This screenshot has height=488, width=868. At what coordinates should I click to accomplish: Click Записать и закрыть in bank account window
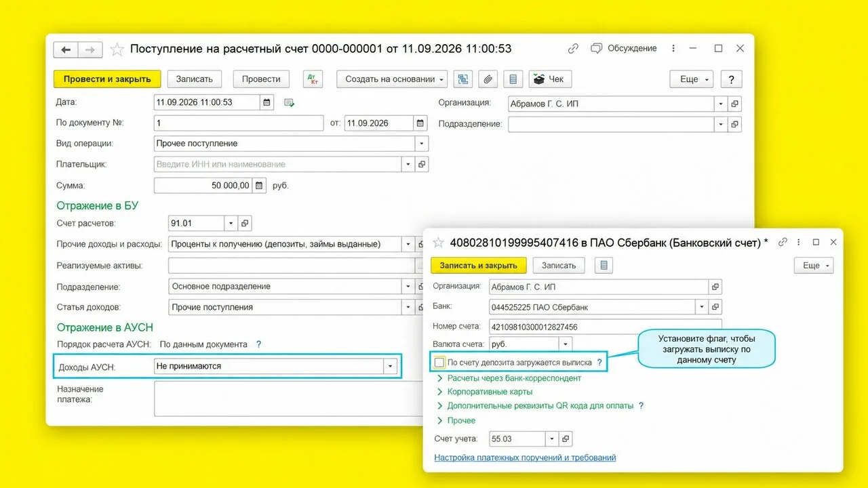(478, 266)
